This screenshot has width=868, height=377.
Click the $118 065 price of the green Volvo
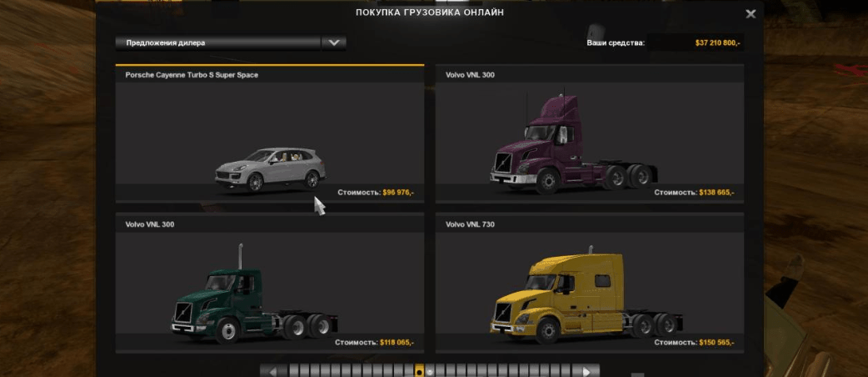(397, 342)
